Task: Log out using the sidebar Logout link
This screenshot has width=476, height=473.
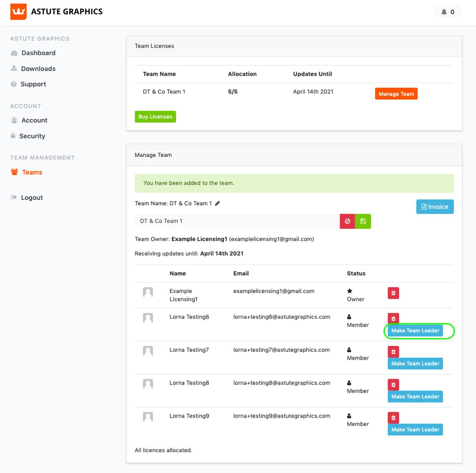Action: [32, 198]
